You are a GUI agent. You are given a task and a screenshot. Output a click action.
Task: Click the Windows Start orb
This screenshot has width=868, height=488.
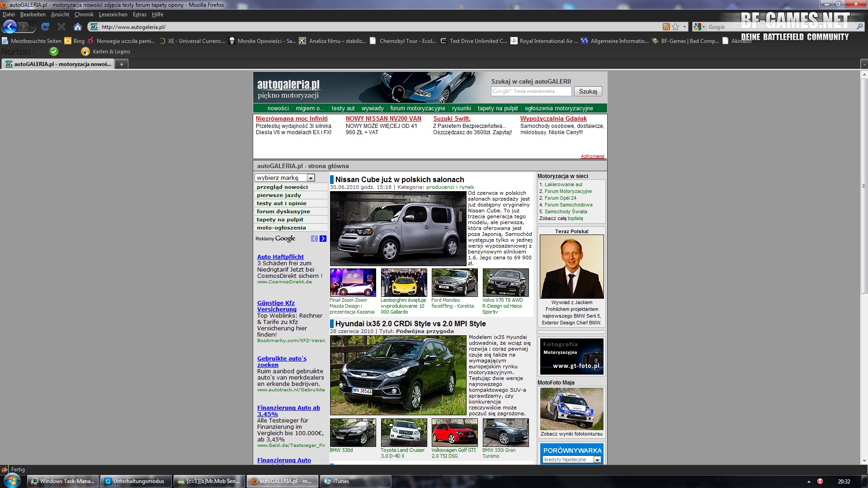pos(12,481)
